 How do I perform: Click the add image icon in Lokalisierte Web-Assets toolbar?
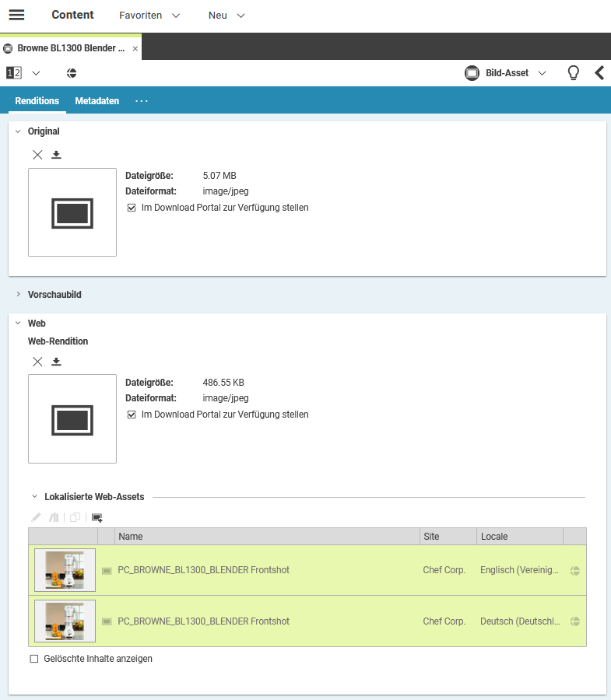(x=97, y=517)
